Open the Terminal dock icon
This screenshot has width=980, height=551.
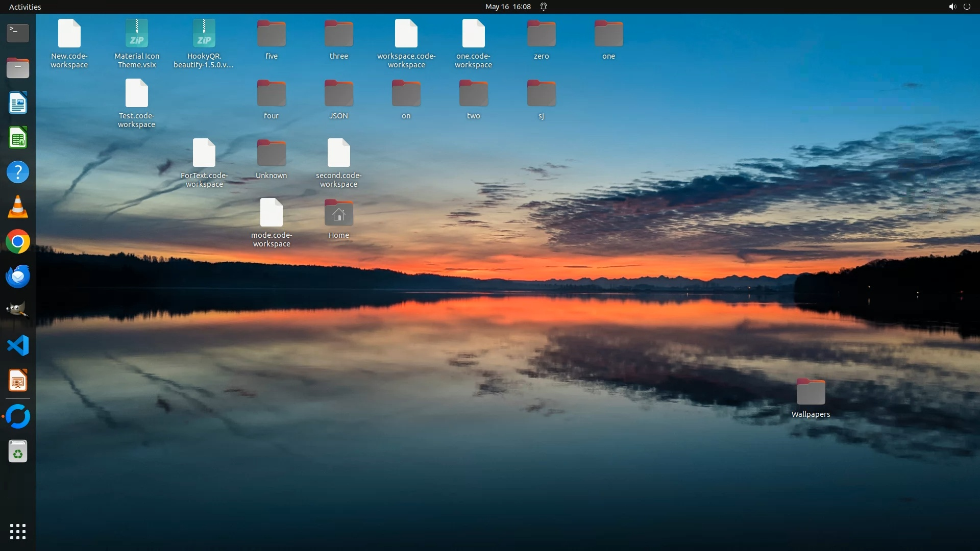(x=18, y=33)
